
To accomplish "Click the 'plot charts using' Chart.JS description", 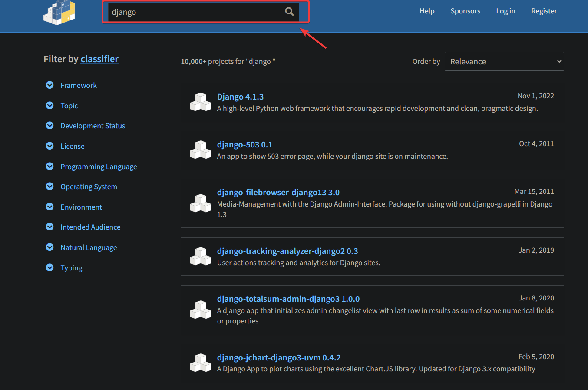I will 376,369.
